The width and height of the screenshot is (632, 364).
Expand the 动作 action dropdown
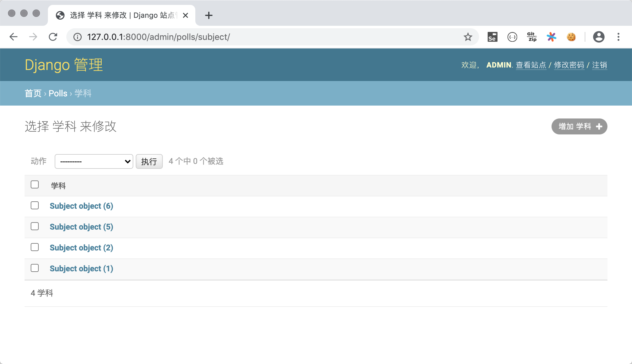[x=94, y=161]
